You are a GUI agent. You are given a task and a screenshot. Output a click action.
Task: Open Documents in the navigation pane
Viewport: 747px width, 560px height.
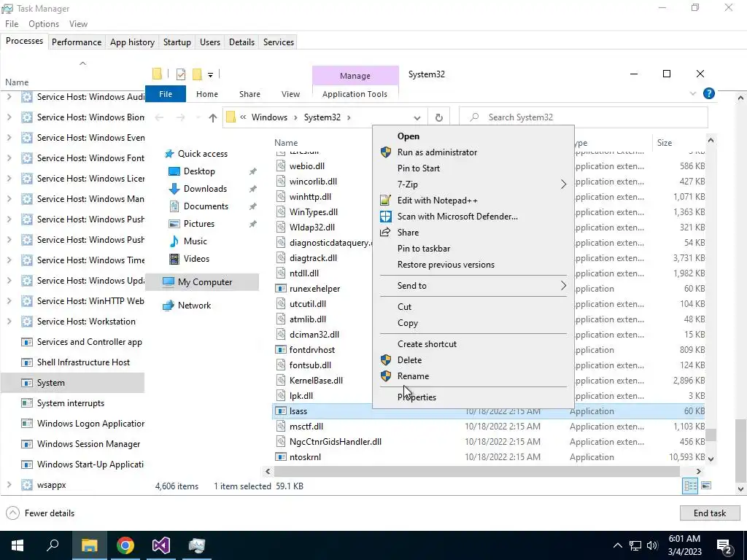206,206
